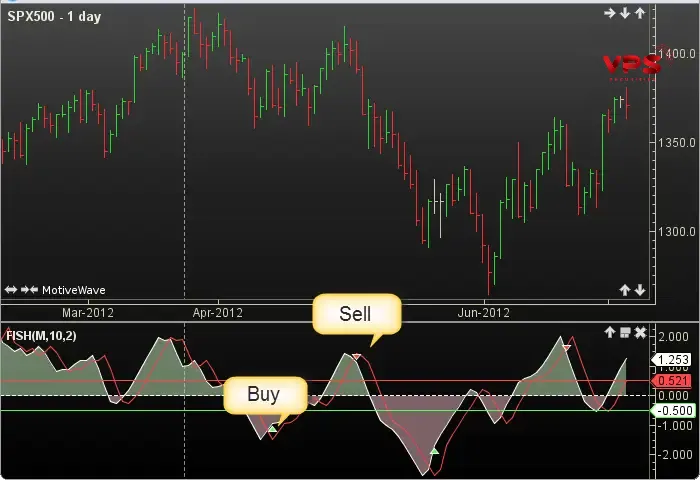Click the MotiveWave label on the chart
Image resolution: width=700 pixels, height=480 pixels.
coord(73,291)
